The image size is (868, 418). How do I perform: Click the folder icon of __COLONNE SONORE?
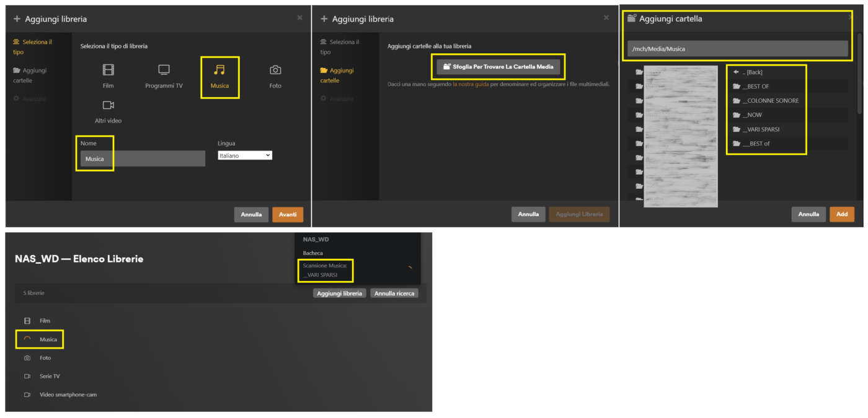point(737,100)
